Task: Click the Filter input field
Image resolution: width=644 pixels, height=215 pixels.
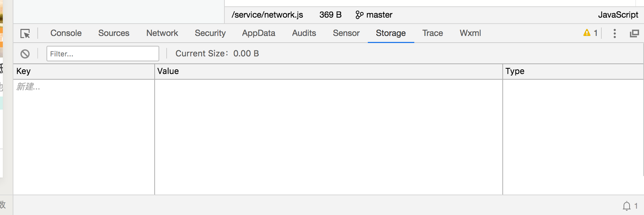Action: pos(103,54)
